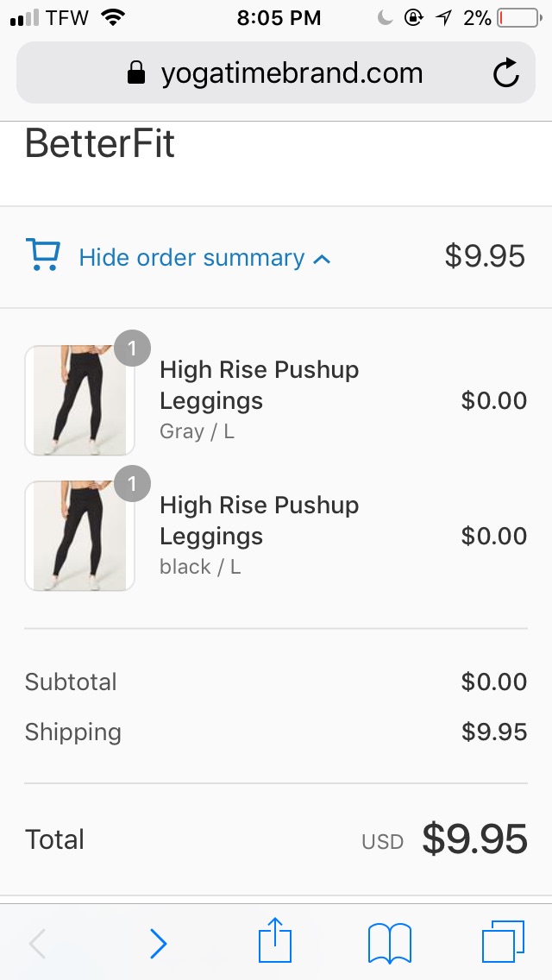The width and height of the screenshot is (552, 980).
Task: Click Hide order summary link
Action: coord(192,257)
